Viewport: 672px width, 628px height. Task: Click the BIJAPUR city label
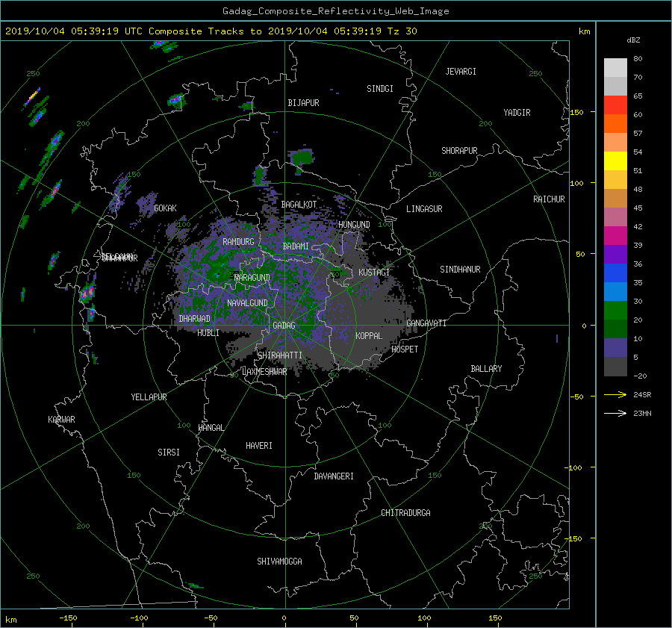coord(303,103)
